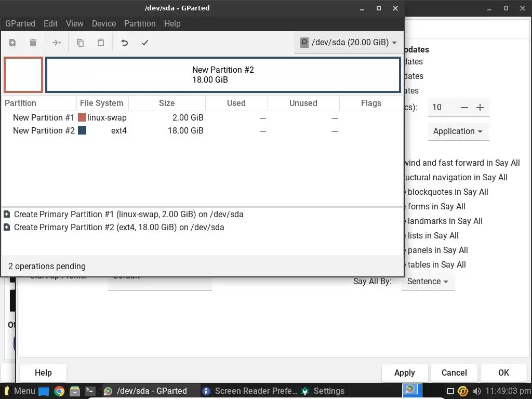The image size is (532, 399).
Task: Open the Partition menu
Action: click(x=140, y=24)
